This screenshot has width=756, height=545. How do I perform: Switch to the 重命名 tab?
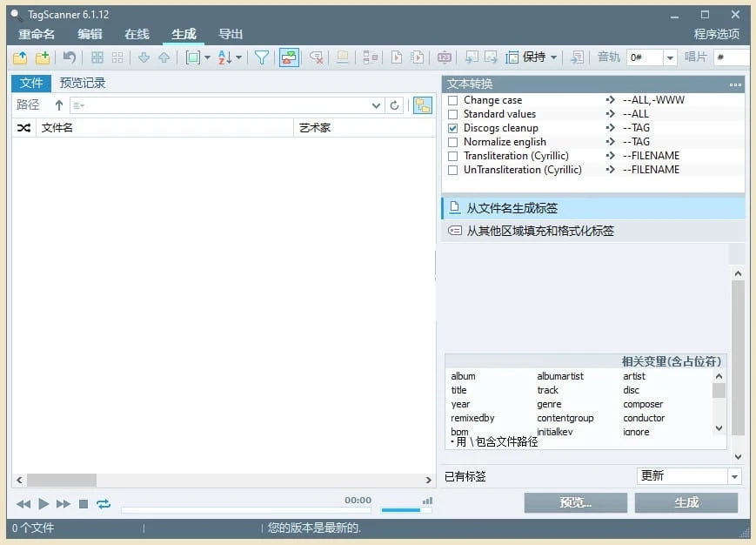pos(37,34)
